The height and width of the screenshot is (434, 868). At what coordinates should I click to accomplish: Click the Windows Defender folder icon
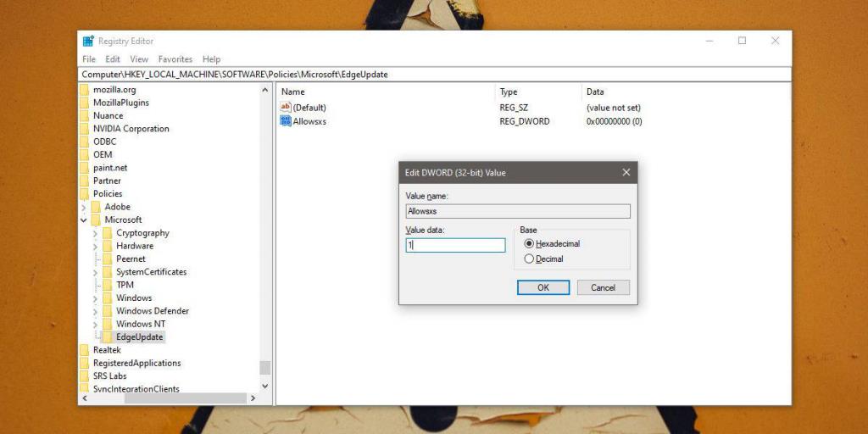point(108,310)
